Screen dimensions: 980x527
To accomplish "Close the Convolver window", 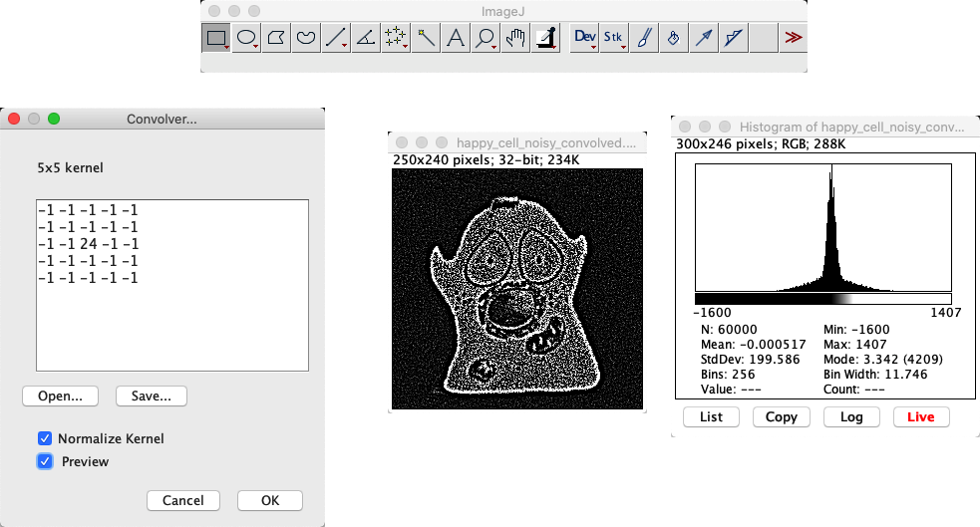I will (x=14, y=119).
